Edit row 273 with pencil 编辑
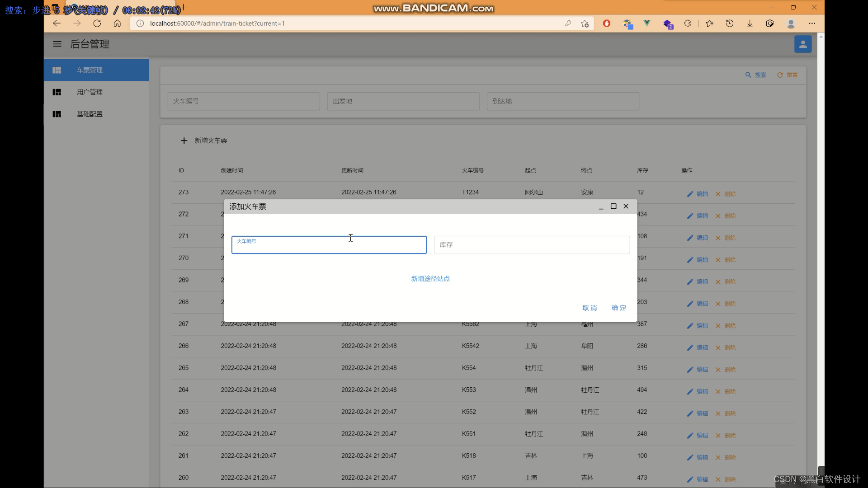Screen dimensions: 868x488 click(x=697, y=194)
